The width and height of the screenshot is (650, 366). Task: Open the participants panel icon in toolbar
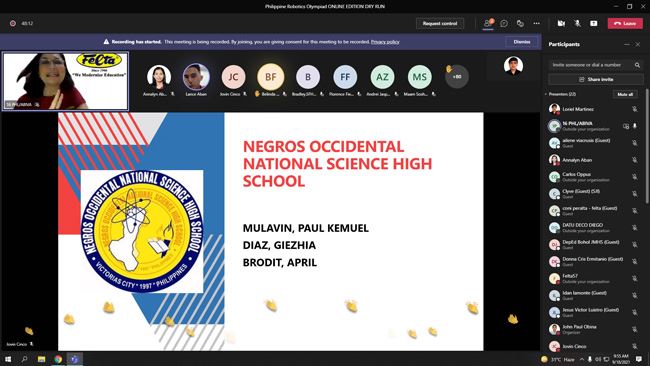(x=488, y=24)
